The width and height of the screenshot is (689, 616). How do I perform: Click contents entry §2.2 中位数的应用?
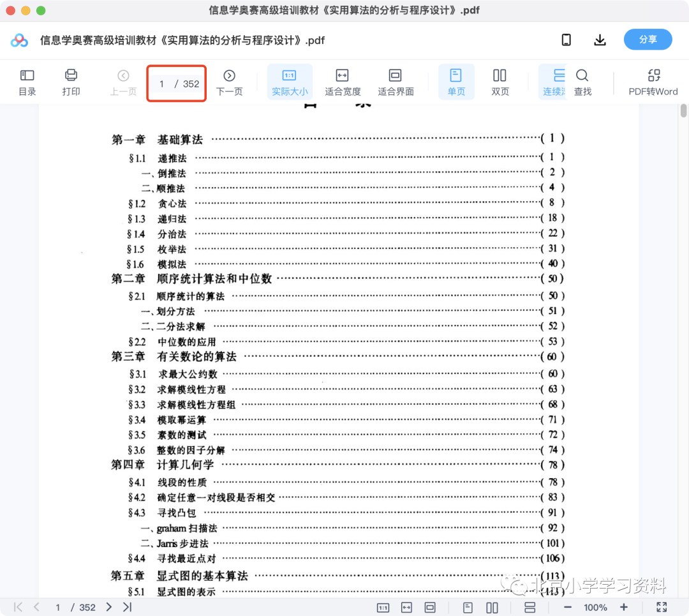pos(346,342)
